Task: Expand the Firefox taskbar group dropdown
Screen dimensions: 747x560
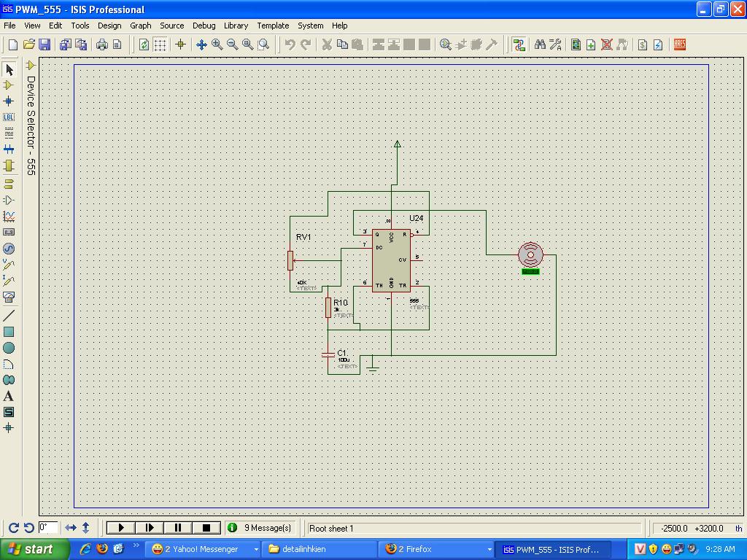Action: [x=489, y=549]
